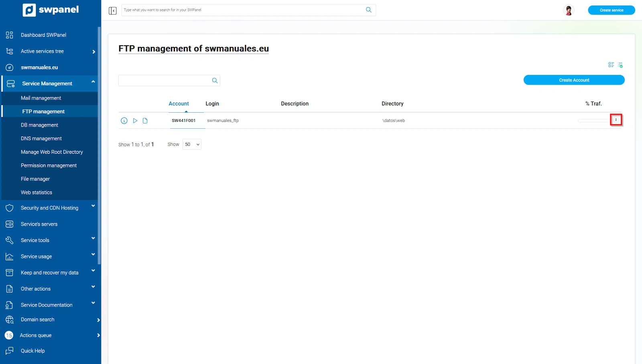
Task: Click the Create Account button
Action: click(574, 80)
